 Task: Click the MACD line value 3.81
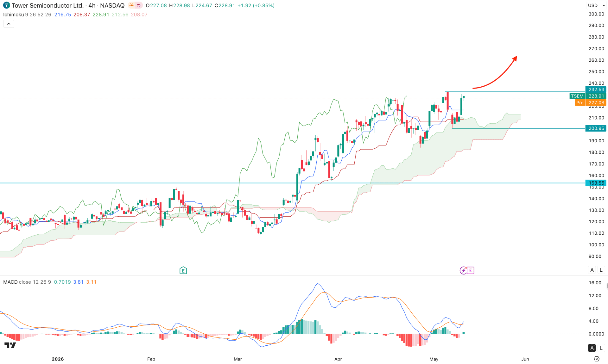point(79,282)
